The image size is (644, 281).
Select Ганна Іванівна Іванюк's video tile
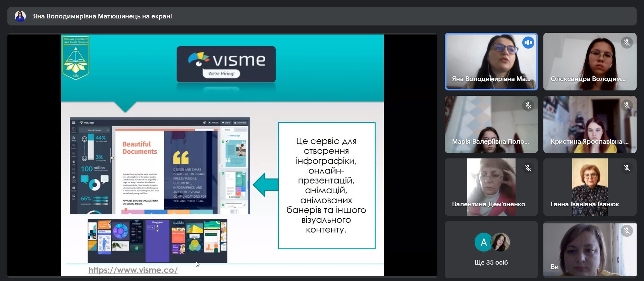pyautogui.click(x=590, y=187)
